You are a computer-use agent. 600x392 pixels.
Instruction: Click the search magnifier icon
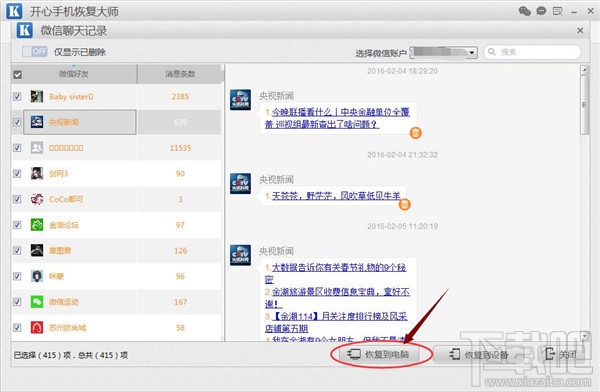tap(492, 52)
